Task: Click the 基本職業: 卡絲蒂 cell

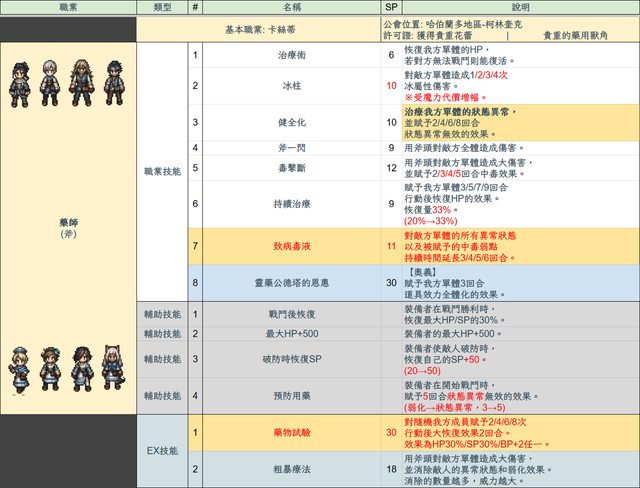Action: [x=291, y=28]
